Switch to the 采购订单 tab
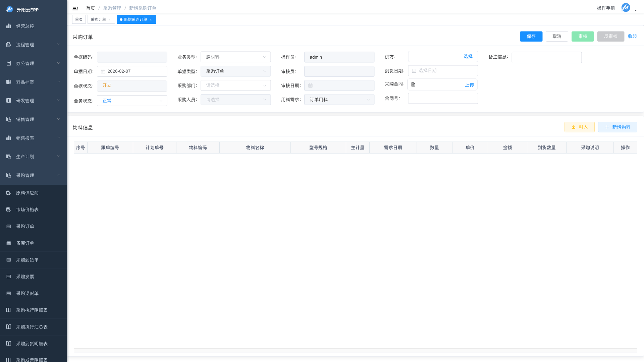644x362 pixels. click(98, 19)
